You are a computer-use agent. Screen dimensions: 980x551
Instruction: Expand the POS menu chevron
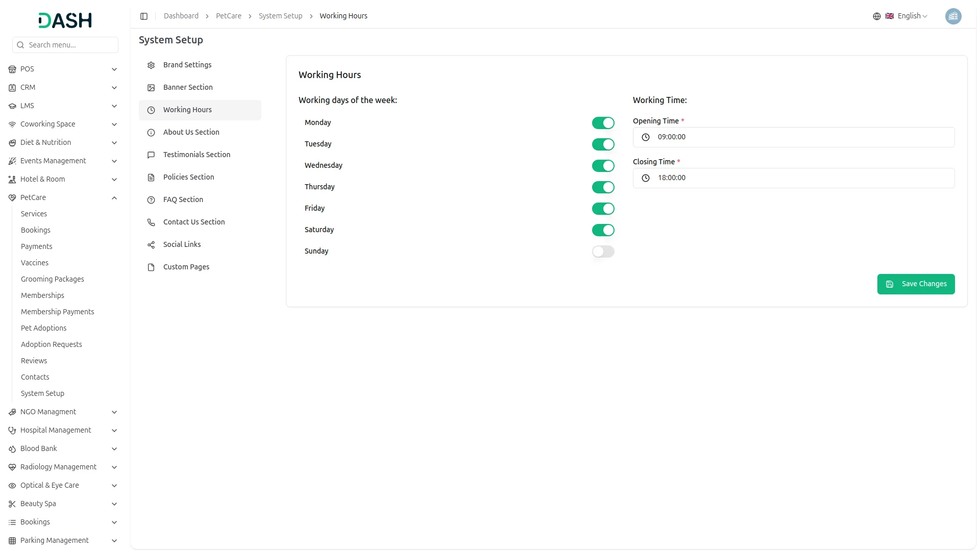tap(114, 69)
